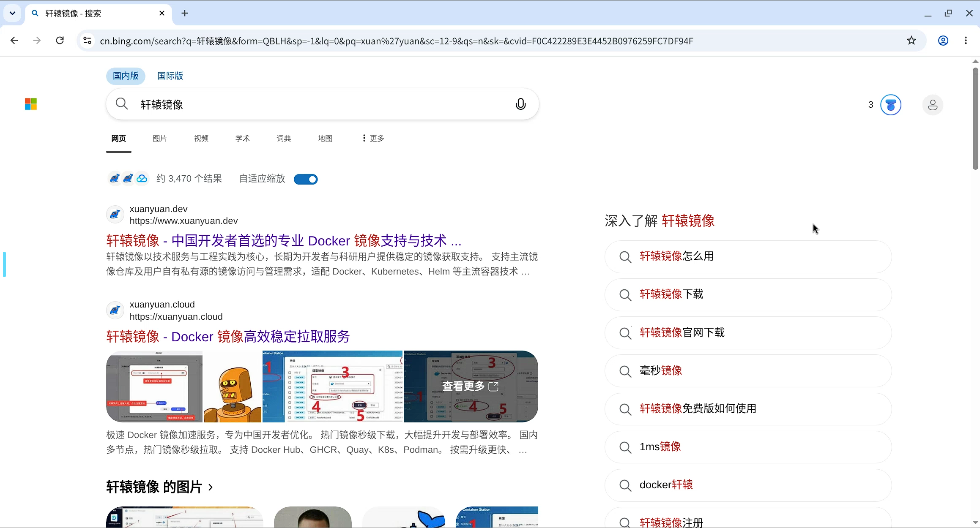Click search icon beside 轩辕镜像免费版如何使用

(x=625, y=409)
